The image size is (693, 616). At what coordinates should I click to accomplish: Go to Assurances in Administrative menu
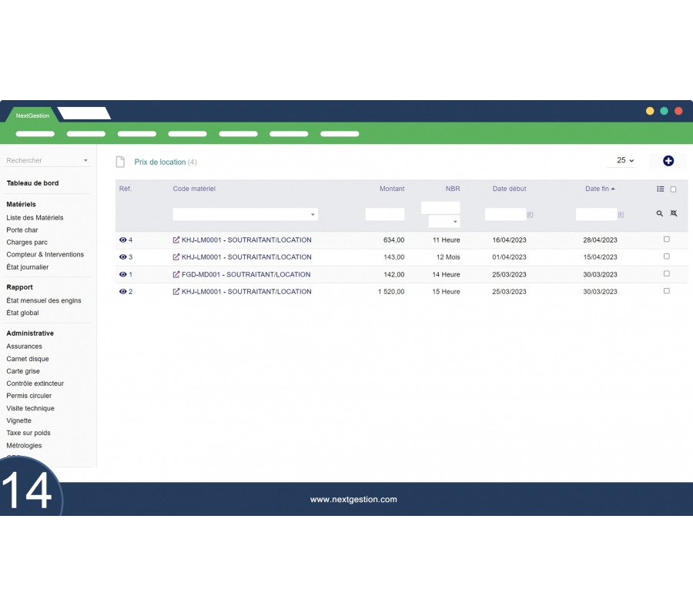(x=25, y=346)
